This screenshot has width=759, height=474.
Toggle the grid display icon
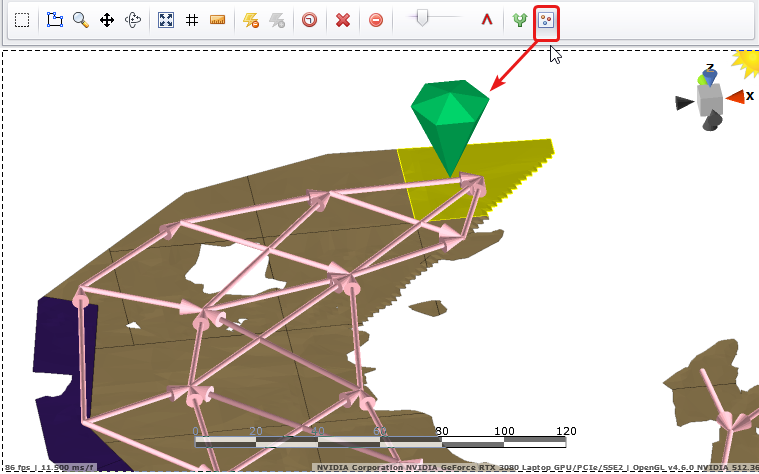pos(192,20)
